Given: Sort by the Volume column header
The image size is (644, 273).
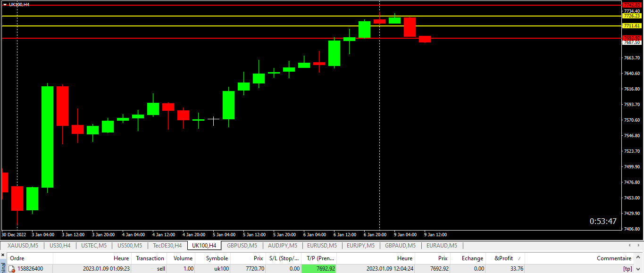Looking at the screenshot, I should [181, 258].
